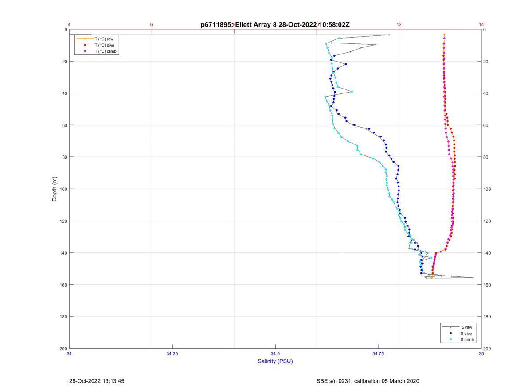
Task: Select the 'Salinity (PSU)' axis label
Action: (x=275, y=361)
